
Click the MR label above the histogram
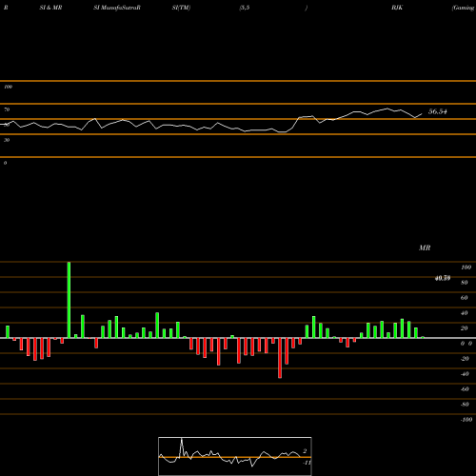coord(425,248)
